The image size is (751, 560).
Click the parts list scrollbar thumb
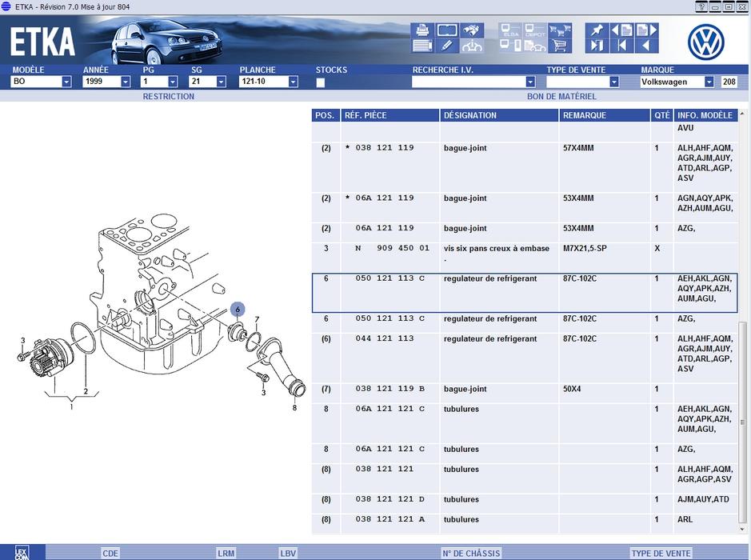(x=742, y=422)
